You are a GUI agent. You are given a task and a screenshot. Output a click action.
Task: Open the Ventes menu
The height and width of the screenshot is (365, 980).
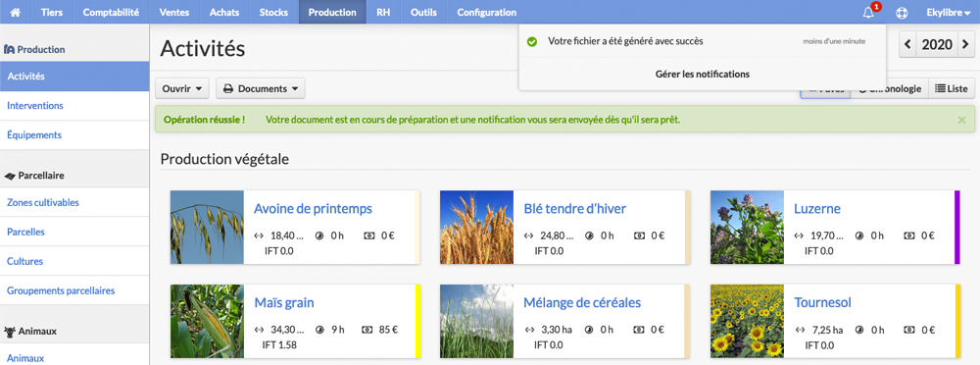[x=174, y=12]
